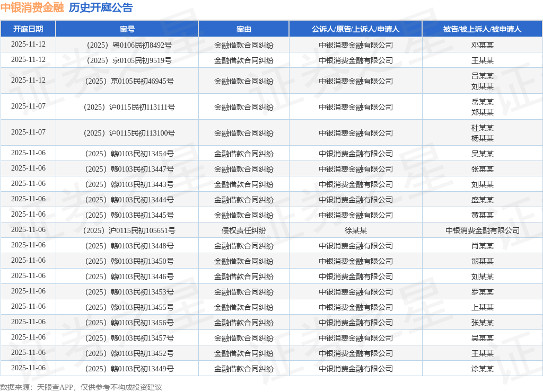This screenshot has height=392, width=543.
Task: Select case number (2025)赣0103民初13447号
Action: [x=129, y=169]
